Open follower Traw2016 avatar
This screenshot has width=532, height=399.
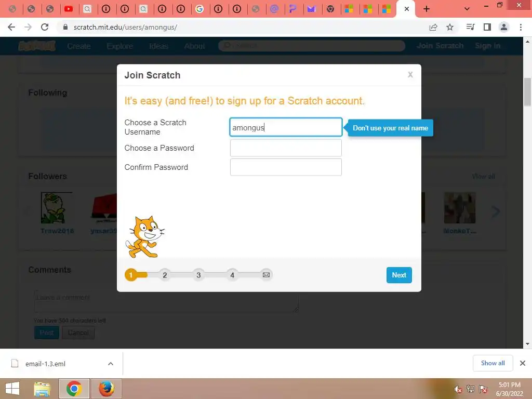coord(56,208)
